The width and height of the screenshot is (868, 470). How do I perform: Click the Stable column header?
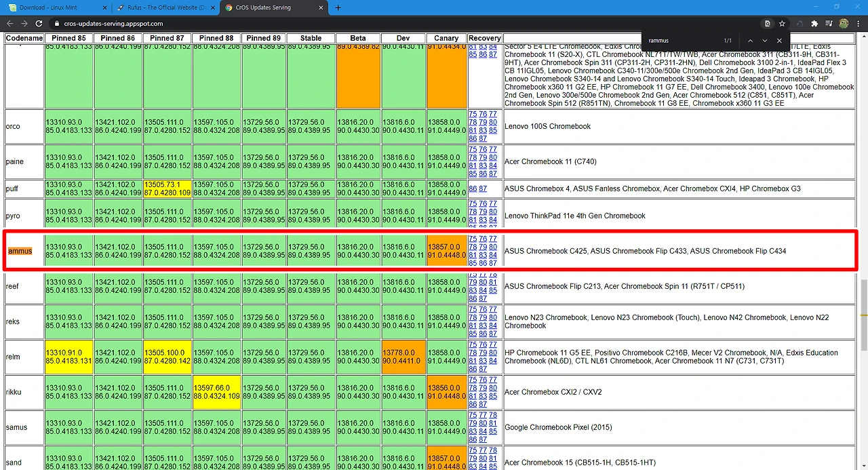tap(311, 38)
